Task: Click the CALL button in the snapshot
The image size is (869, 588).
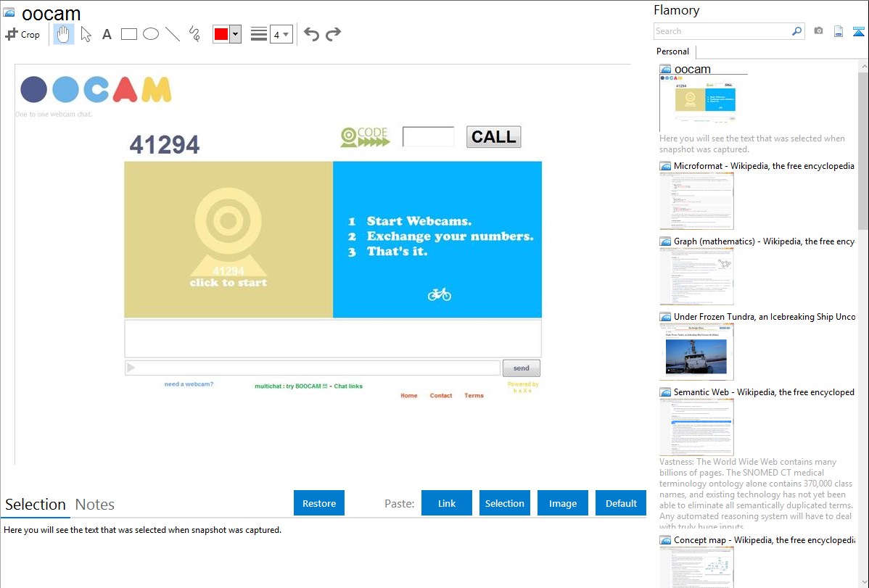Action: (x=493, y=136)
